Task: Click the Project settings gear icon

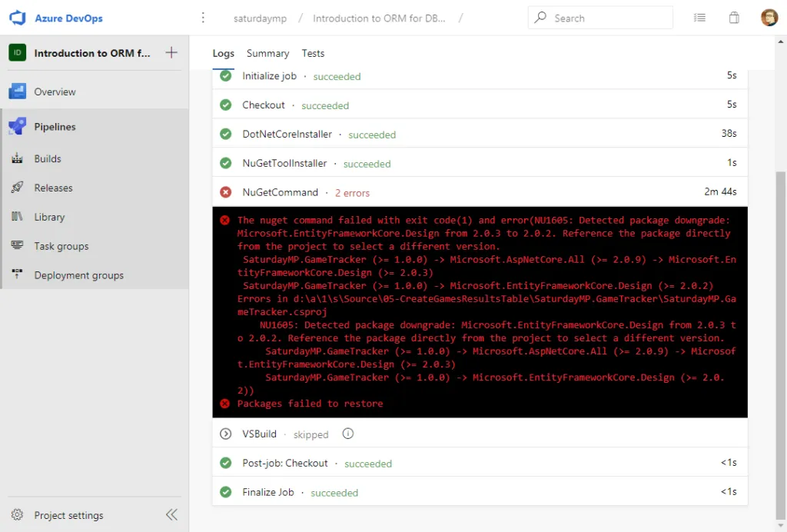Action: 17,514
